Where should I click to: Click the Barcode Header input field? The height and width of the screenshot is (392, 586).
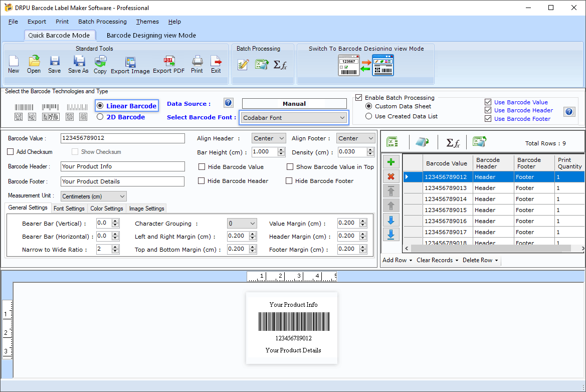point(123,166)
